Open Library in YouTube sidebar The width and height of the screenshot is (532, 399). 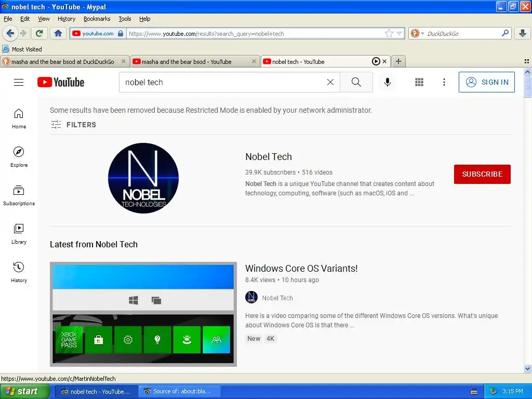[x=19, y=234]
